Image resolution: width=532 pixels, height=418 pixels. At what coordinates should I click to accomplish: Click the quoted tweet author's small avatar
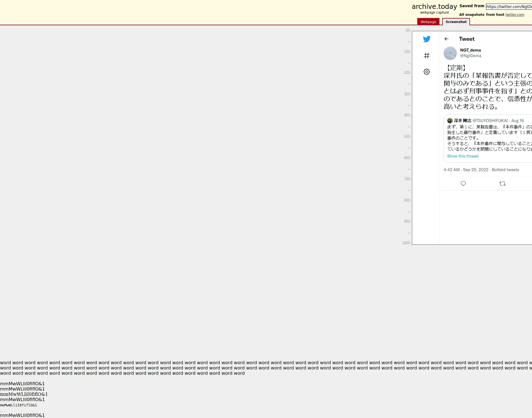click(450, 121)
